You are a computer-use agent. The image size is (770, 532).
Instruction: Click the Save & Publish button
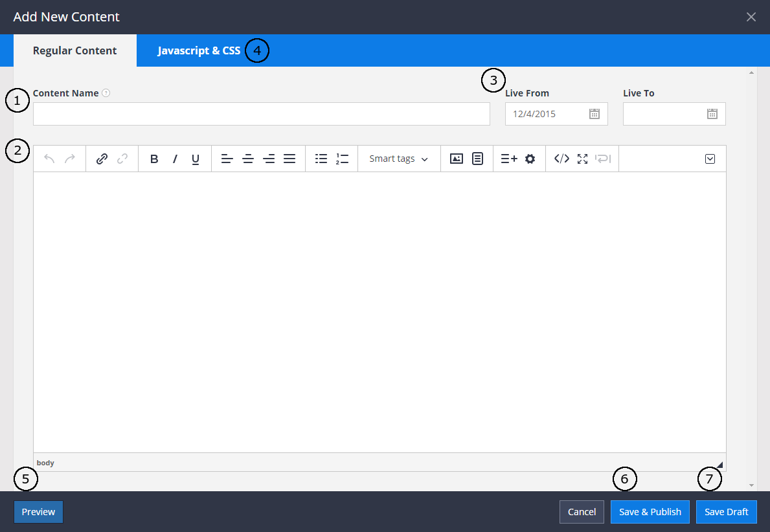tap(650, 511)
